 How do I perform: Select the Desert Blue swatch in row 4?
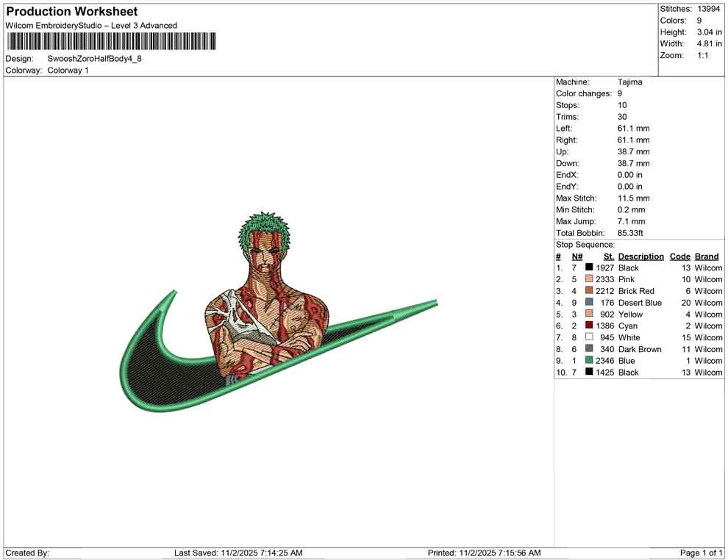pos(588,303)
